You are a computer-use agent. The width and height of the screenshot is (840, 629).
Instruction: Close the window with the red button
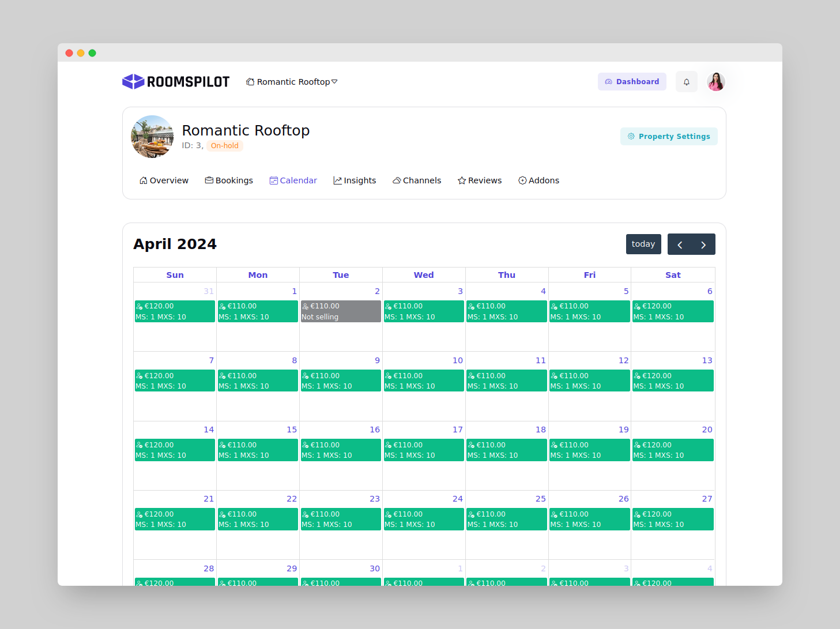click(x=69, y=53)
